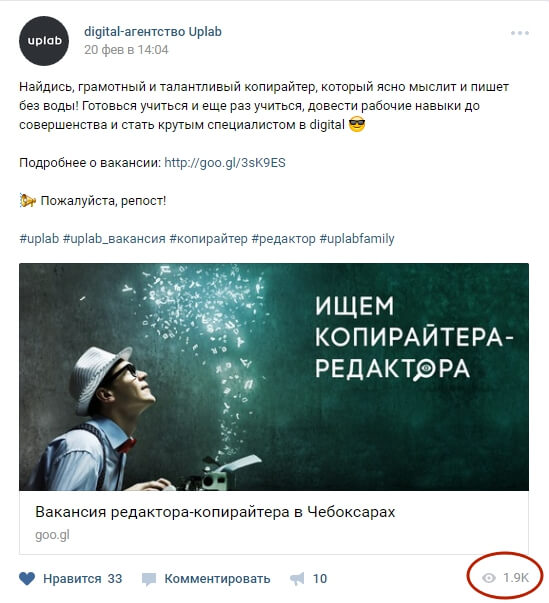Open the Ищем копирайтера-редактора banner image
This screenshot has height=603, width=549.
coord(274,376)
